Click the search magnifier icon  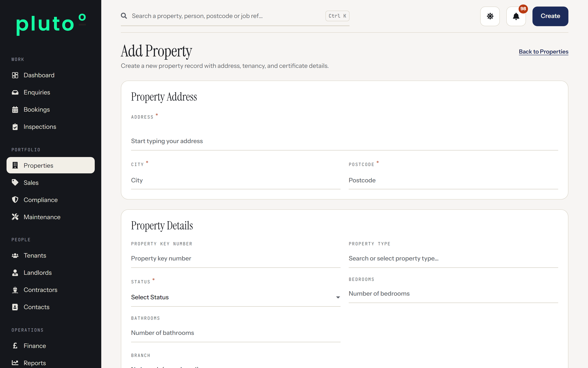point(124,16)
